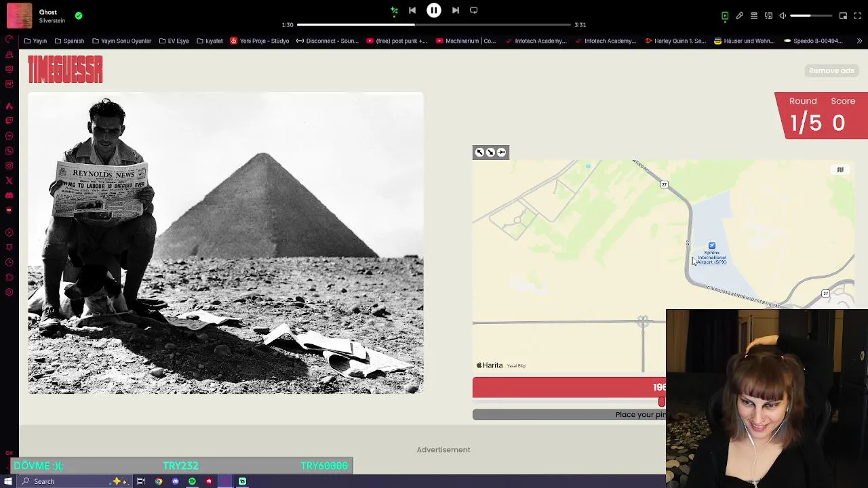Open Task View on the taskbar

pyautogui.click(x=141, y=481)
